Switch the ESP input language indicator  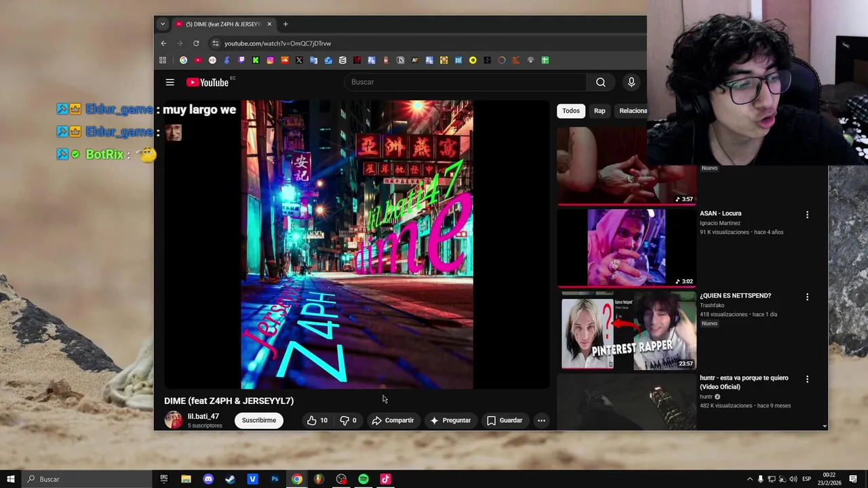click(806, 479)
